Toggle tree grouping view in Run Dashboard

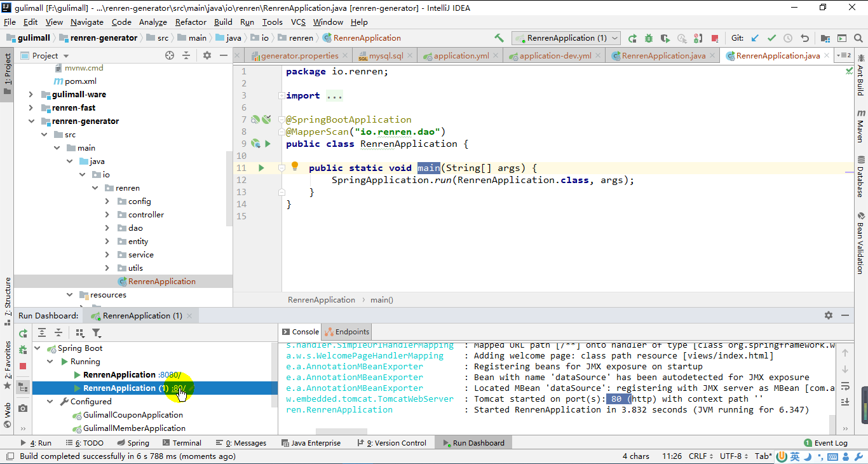point(23,387)
